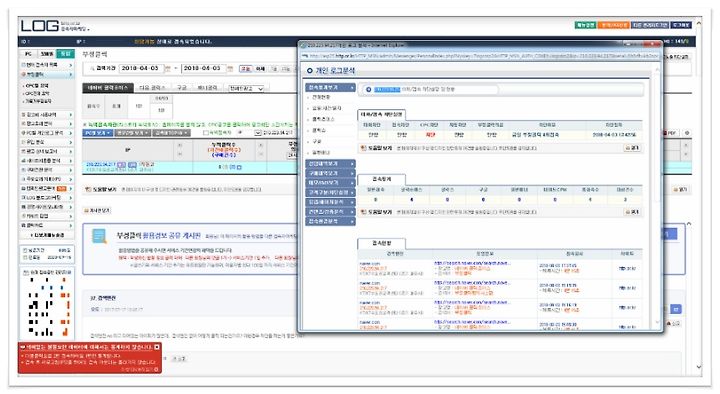
Task: Collapse the board banner with its corner chevron
Action: coord(689,224)
